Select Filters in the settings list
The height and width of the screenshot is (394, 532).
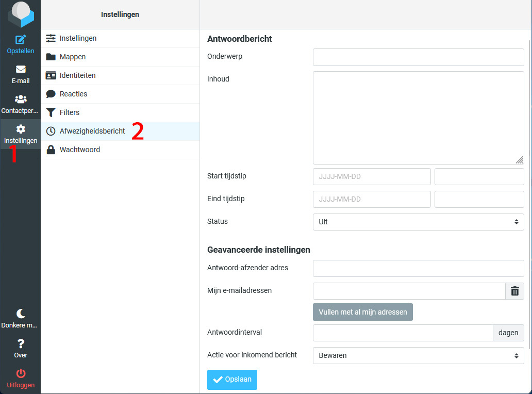tap(70, 112)
